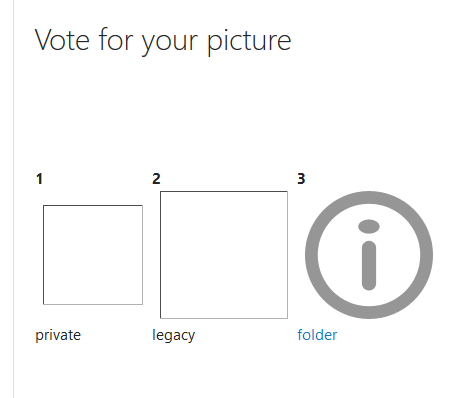Click the legacy caption under picture 2
Viewport: 464px width, 398px height.
pyautogui.click(x=174, y=336)
